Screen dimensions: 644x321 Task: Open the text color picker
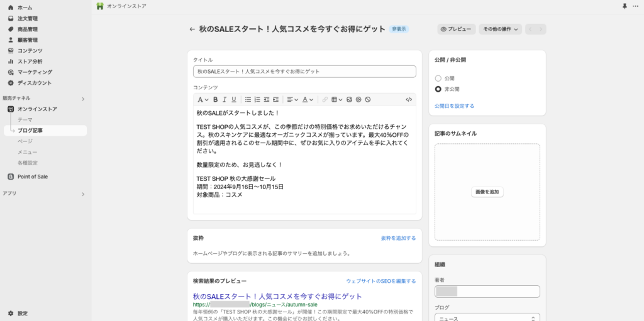click(308, 99)
